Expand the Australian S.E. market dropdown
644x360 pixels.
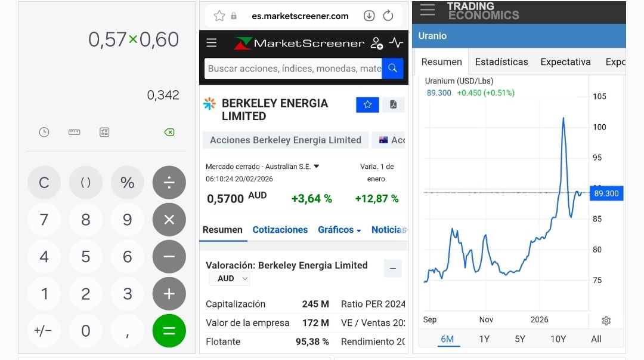point(317,167)
